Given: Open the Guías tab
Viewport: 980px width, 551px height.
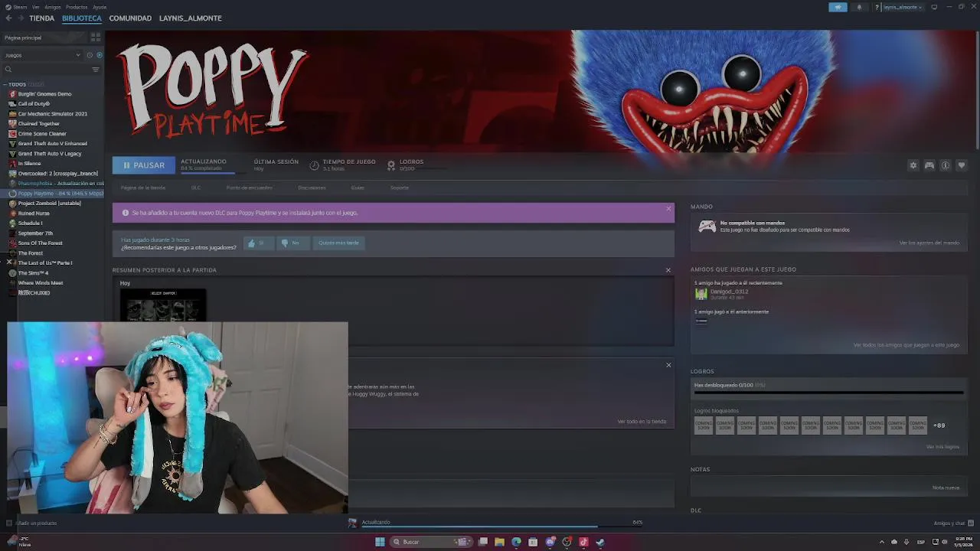Looking at the screenshot, I should click(x=358, y=187).
